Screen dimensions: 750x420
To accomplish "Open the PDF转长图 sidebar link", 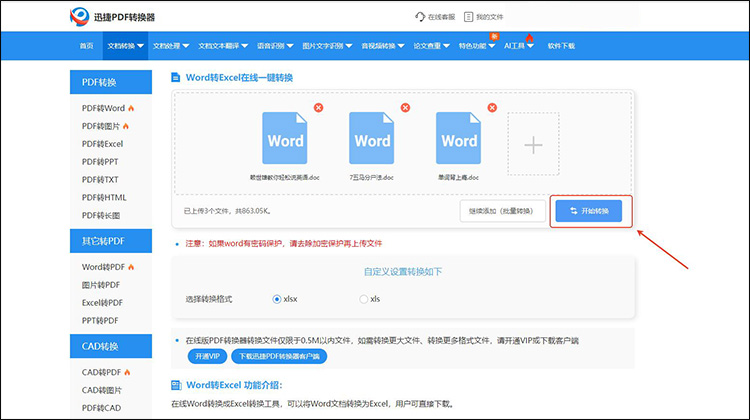I will [x=100, y=216].
